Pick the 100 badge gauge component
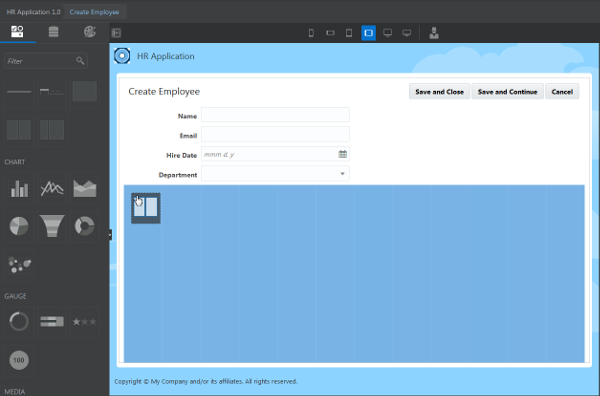The height and width of the screenshot is (396, 600). coord(19,360)
